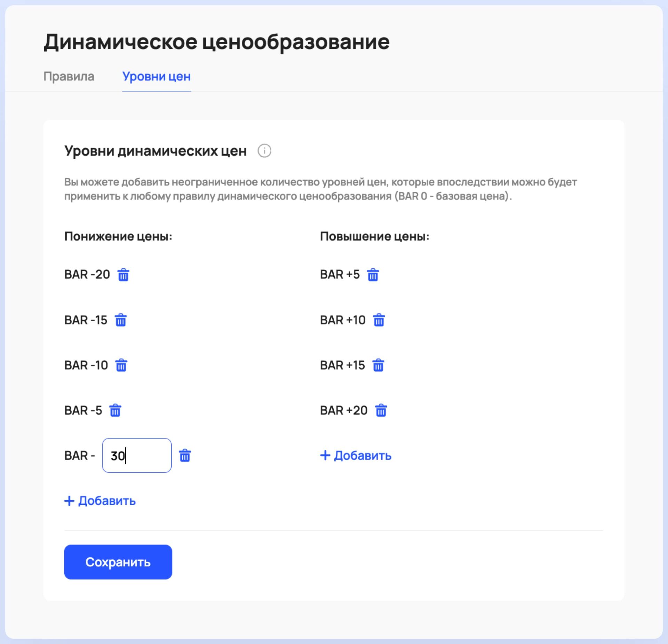Add a new price increase level
This screenshot has width=668, height=644.
click(356, 455)
